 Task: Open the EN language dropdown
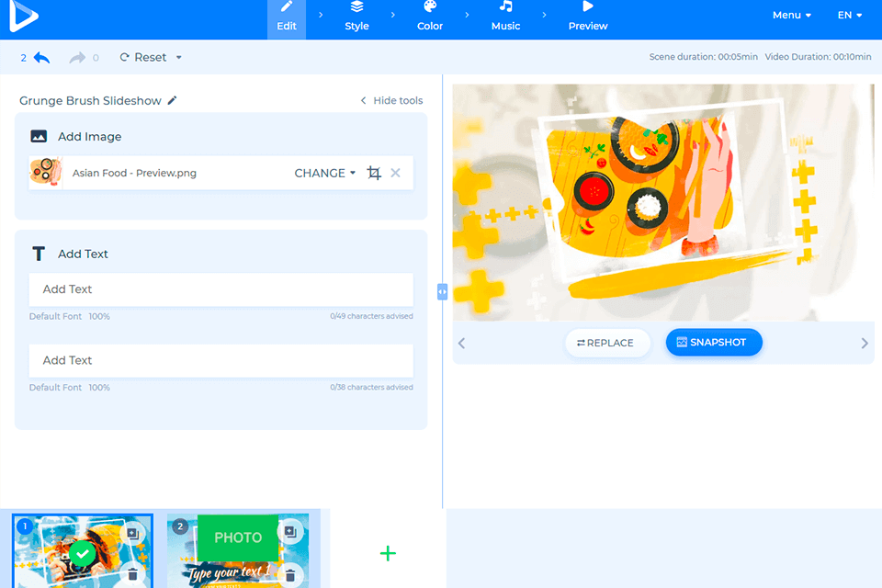pyautogui.click(x=849, y=16)
